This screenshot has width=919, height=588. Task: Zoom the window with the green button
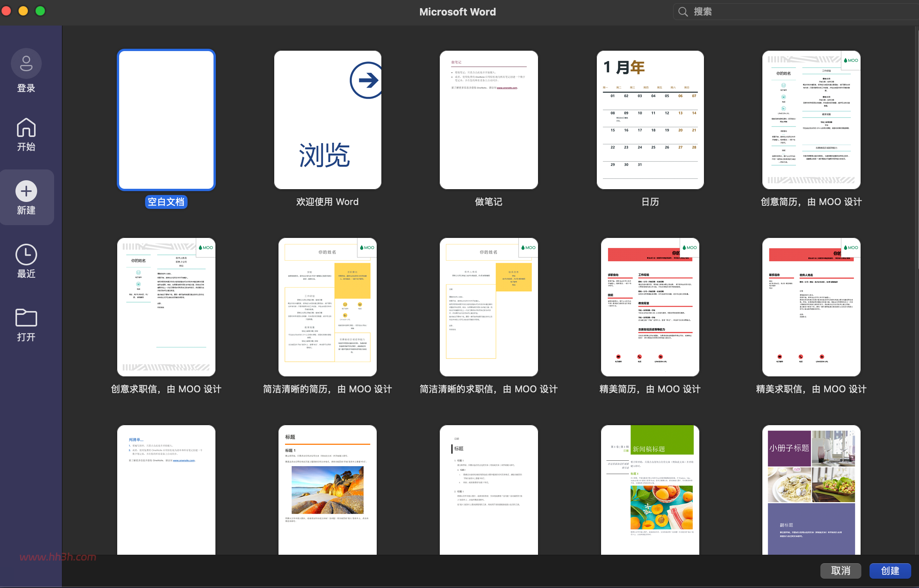coord(40,11)
